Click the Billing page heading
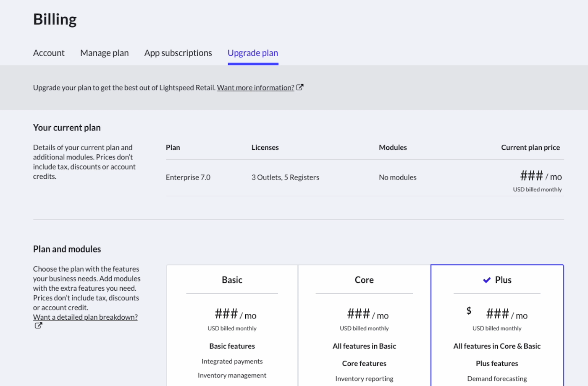Screen dimensions: 588x386 tap(55, 19)
